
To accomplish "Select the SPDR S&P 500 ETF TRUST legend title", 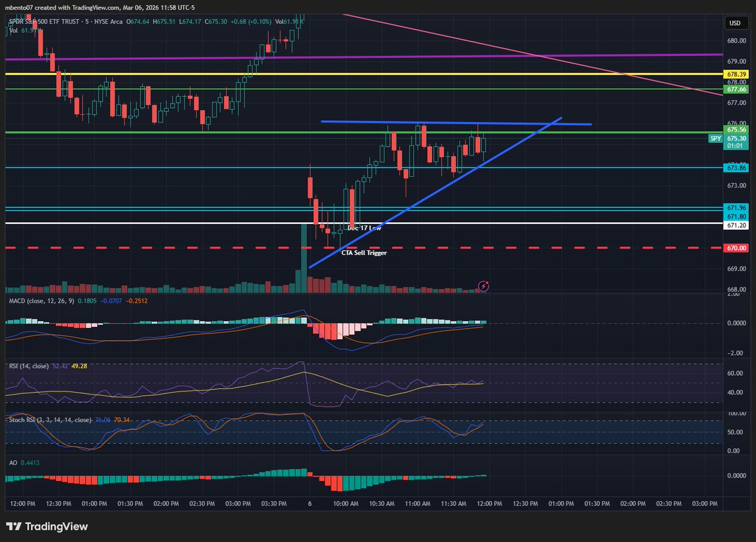I will coord(66,22).
